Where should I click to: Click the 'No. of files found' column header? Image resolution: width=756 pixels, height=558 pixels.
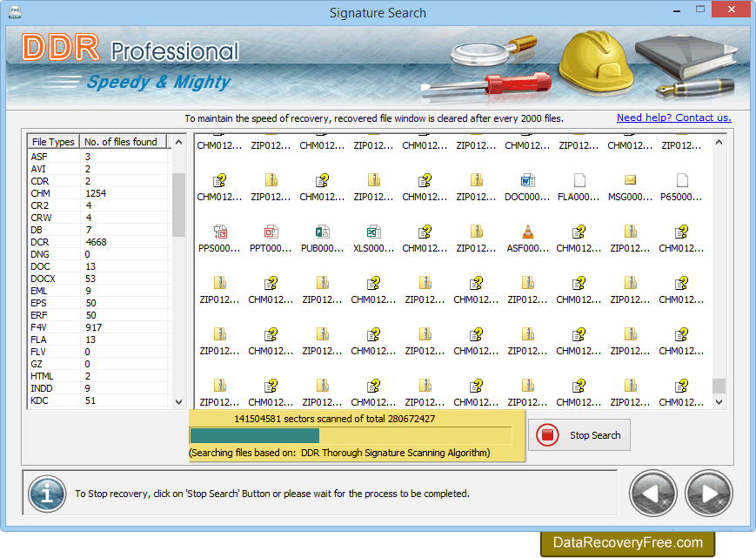coord(123,142)
